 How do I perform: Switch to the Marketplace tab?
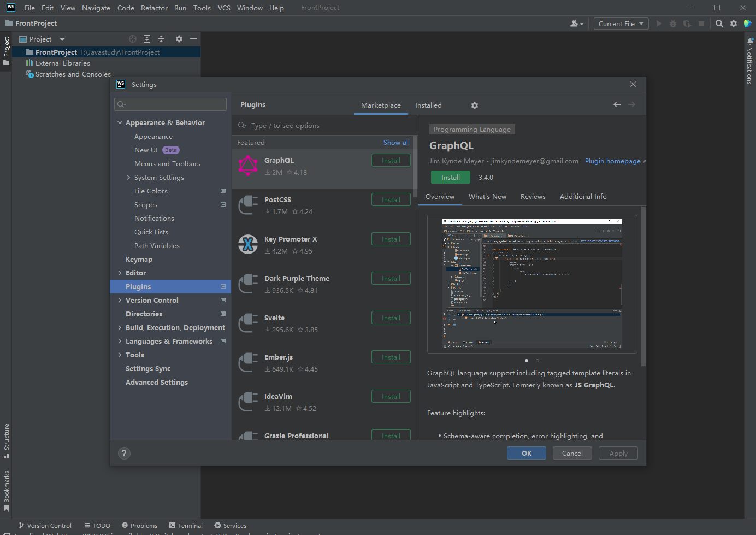click(381, 105)
